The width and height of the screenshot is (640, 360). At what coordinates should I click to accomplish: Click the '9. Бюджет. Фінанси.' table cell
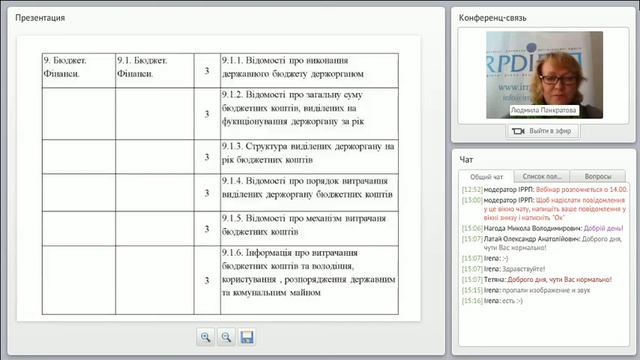tap(79, 70)
